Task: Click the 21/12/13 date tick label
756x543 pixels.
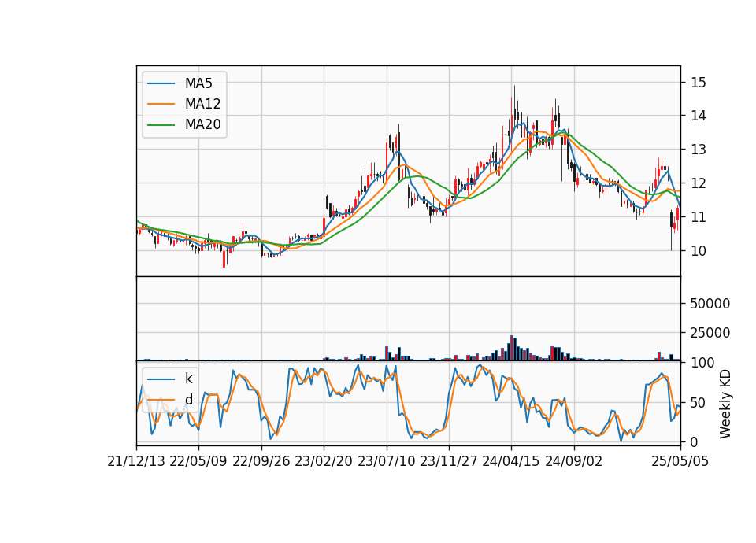Action: (136, 462)
